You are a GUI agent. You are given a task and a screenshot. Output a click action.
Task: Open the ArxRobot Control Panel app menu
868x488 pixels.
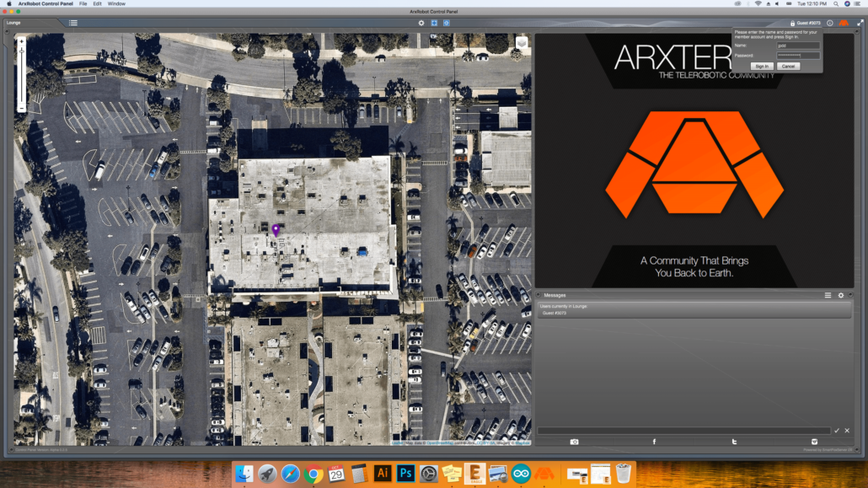pyautogui.click(x=46, y=4)
